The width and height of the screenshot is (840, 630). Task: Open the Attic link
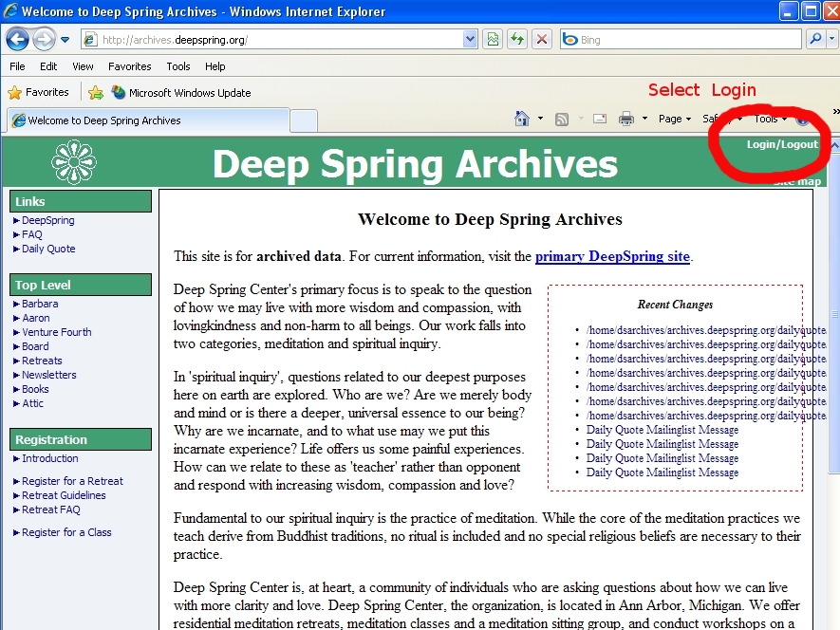point(32,403)
